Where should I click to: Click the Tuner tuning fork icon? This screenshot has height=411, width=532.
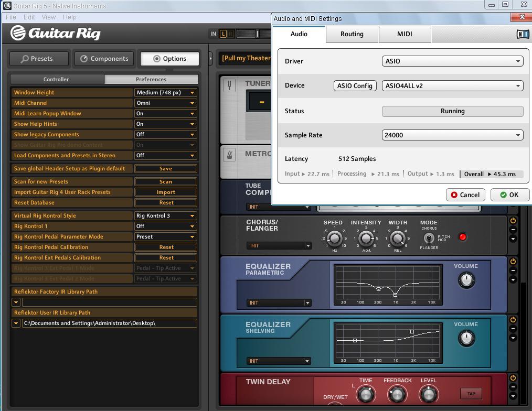229,85
